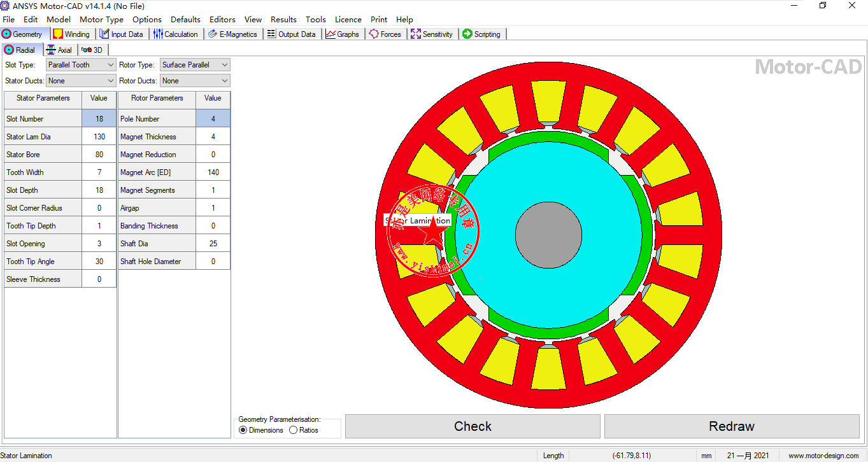This screenshot has height=462, width=868.
Task: Click the Magnet Arc [ED] value field
Action: point(213,172)
